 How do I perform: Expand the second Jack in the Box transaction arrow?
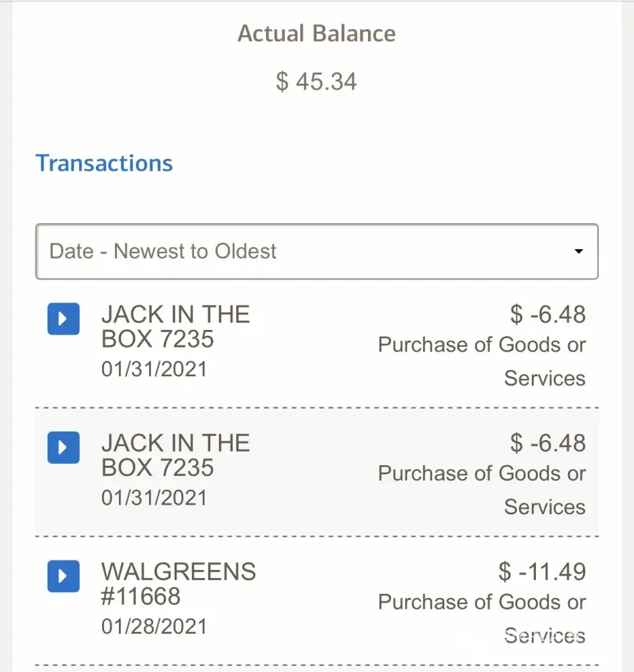coord(63,447)
